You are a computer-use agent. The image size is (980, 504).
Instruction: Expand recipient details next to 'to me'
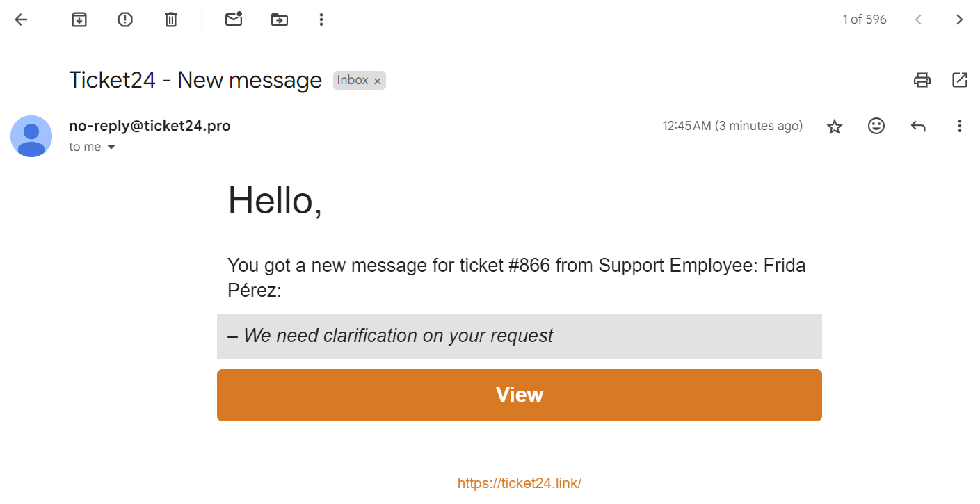point(111,147)
